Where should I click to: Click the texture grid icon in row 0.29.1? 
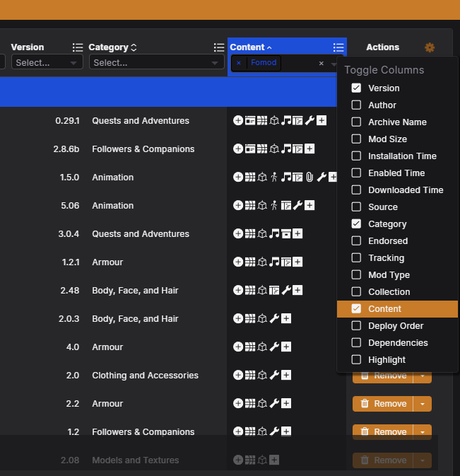point(262,120)
